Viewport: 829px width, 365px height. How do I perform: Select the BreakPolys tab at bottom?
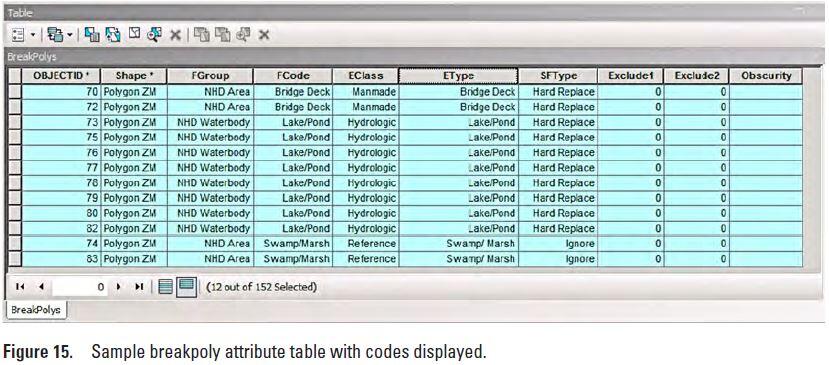click(x=36, y=310)
